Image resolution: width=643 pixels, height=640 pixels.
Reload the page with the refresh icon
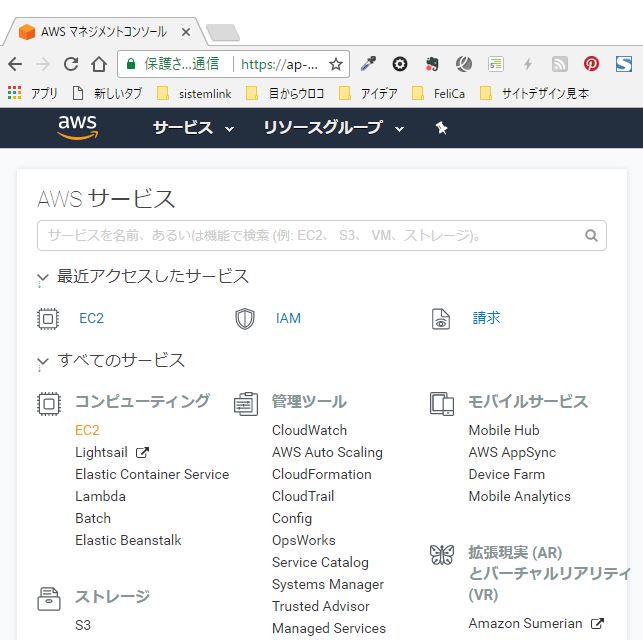[x=71, y=64]
